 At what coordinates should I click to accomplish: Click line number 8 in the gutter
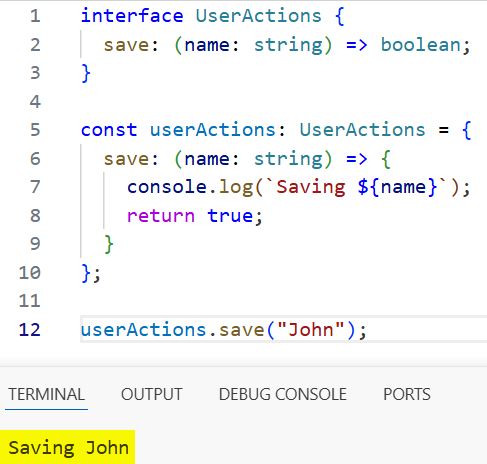pyautogui.click(x=35, y=216)
